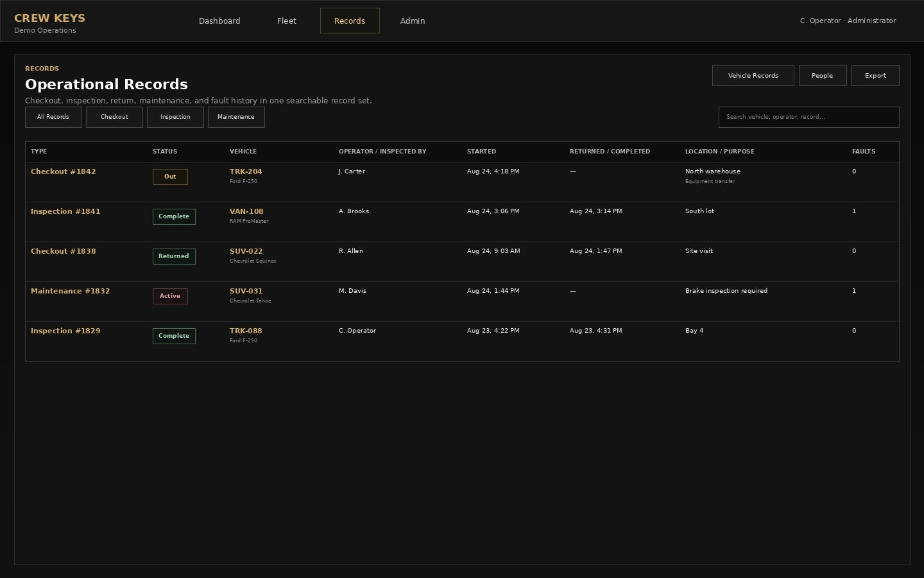Open record Maintenance #1832
This screenshot has width=924, height=578.
(71, 291)
